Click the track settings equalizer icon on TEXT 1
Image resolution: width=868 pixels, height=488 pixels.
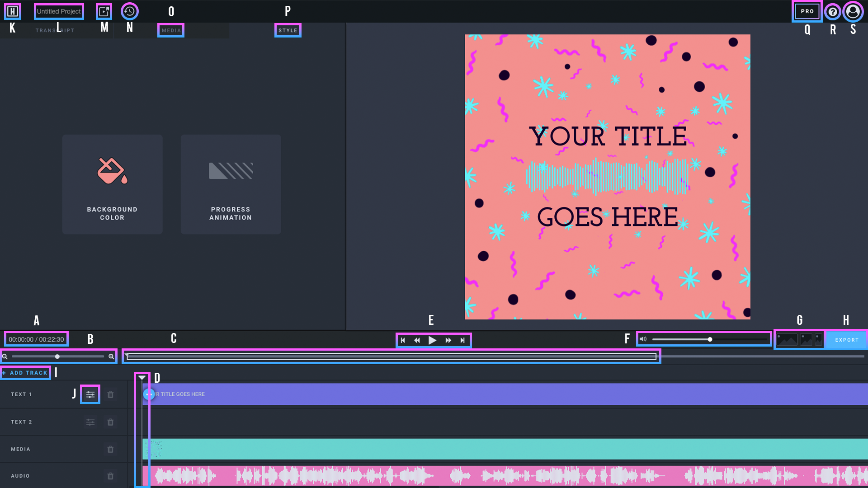tap(90, 394)
